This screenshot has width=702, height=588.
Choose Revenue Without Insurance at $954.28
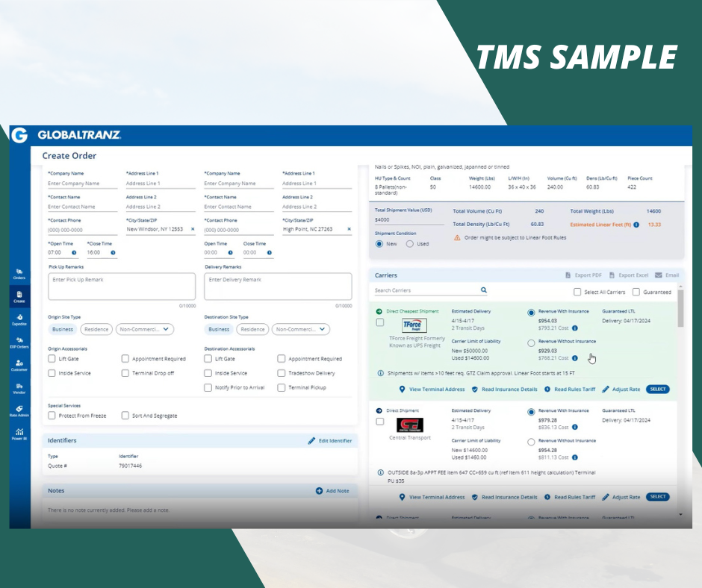point(531,442)
